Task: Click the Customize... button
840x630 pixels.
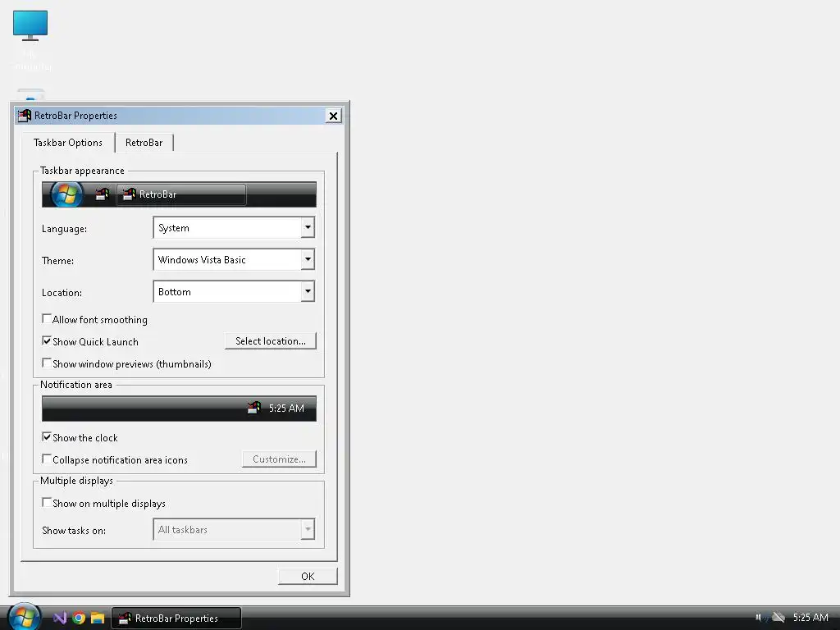Action: (279, 459)
